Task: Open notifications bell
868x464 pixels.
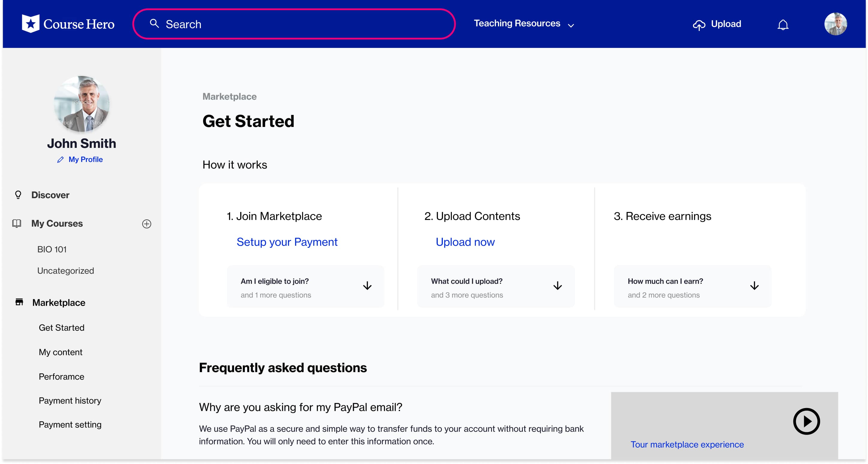Action: 783,25
